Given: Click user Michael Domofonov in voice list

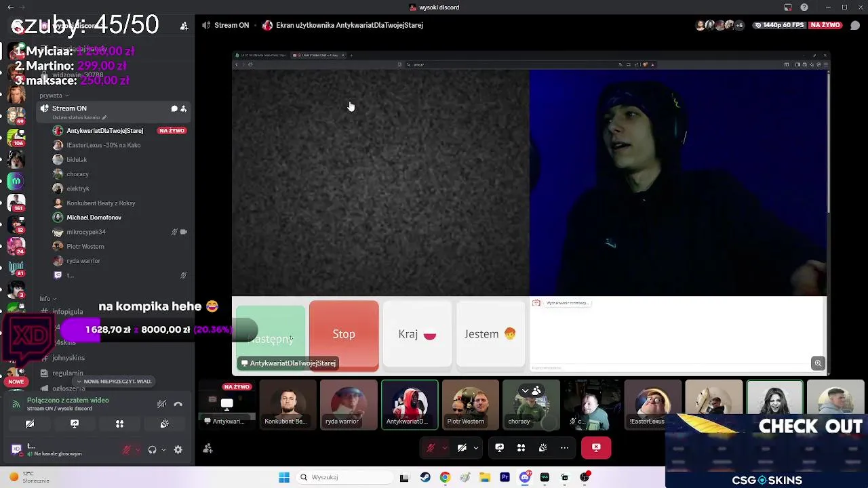Looking at the screenshot, I should pyautogui.click(x=94, y=218).
